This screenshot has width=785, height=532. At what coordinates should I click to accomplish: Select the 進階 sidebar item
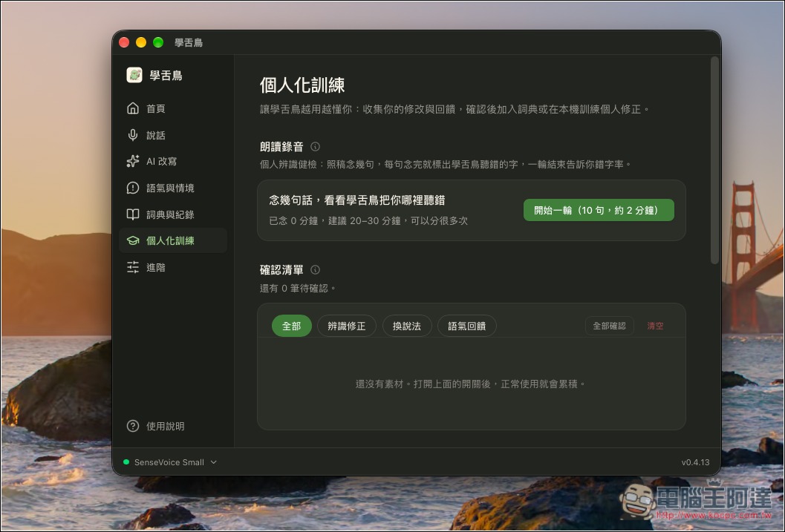(x=173, y=268)
